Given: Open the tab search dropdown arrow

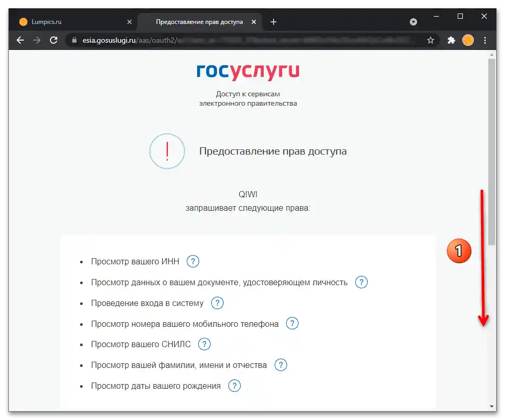Looking at the screenshot, I should (413, 22).
